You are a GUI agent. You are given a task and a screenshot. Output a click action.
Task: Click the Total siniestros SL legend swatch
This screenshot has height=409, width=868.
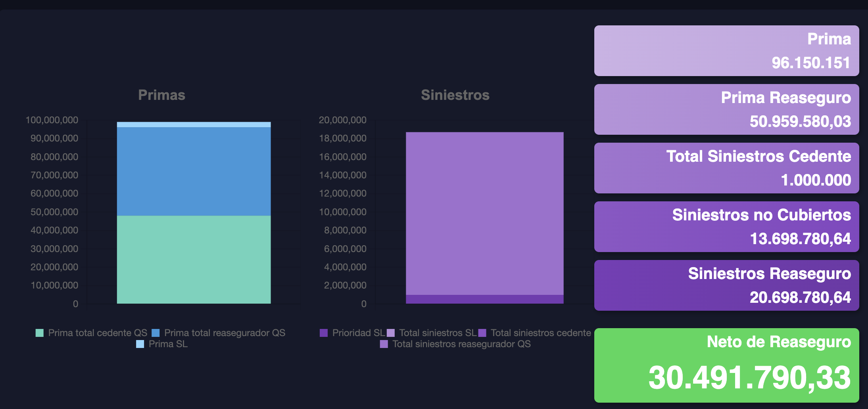click(390, 333)
